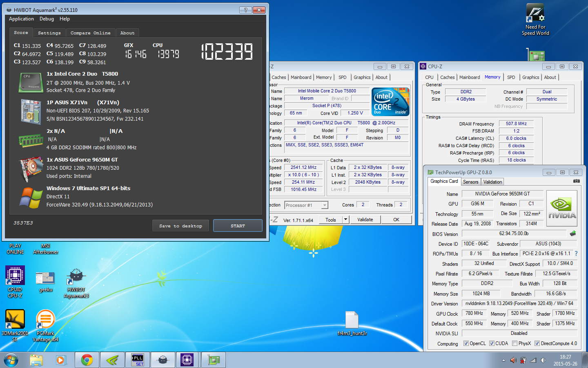The width and height of the screenshot is (588, 368).
Task: Open Need For Speed World desktop shortcut
Action: [535, 19]
